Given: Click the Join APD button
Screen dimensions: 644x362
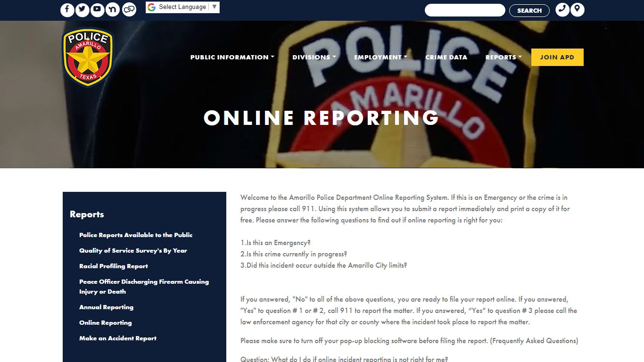Looking at the screenshot, I should pos(557,57).
